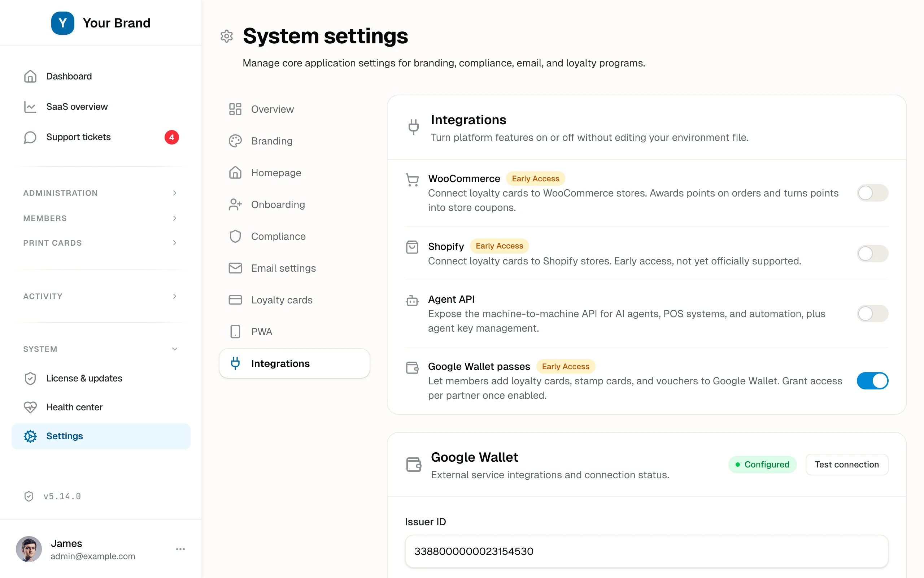The height and width of the screenshot is (578, 924).
Task: Open the Onboarding tab
Action: tap(295, 204)
